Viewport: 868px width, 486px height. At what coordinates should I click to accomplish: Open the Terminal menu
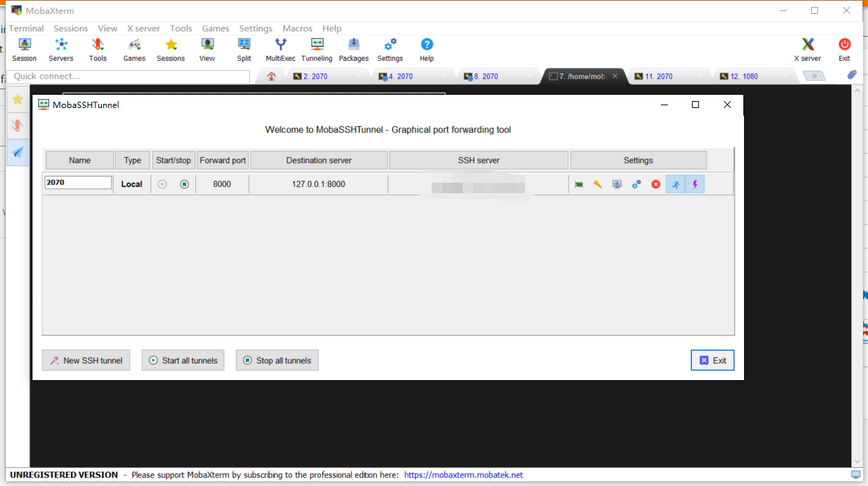click(x=26, y=28)
